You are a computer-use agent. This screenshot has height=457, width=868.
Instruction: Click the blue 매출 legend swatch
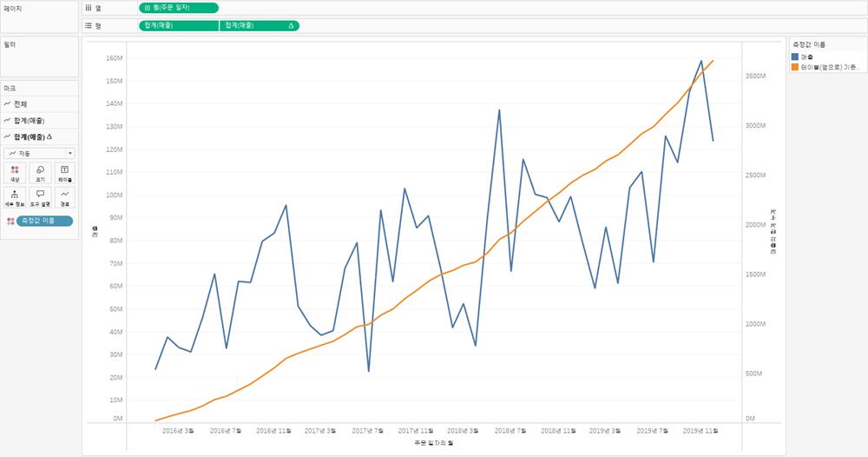[x=795, y=57]
